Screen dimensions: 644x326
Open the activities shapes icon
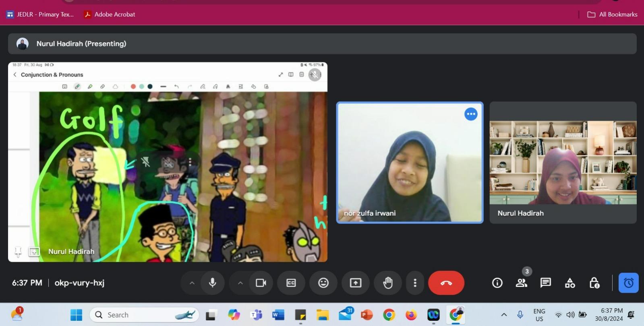pos(570,283)
